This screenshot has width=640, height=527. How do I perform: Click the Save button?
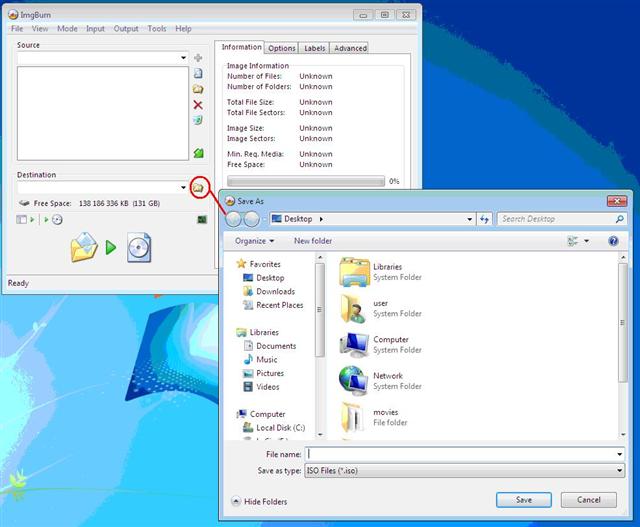pyautogui.click(x=524, y=500)
